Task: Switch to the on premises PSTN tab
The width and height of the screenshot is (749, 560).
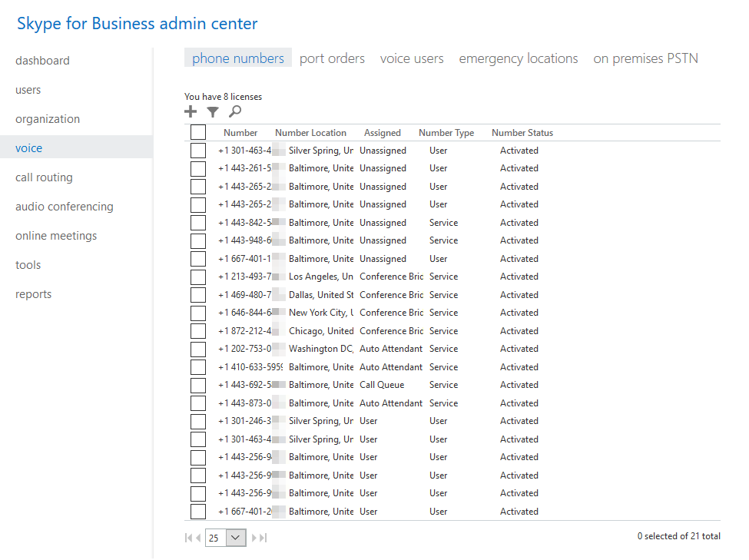Action: [645, 58]
